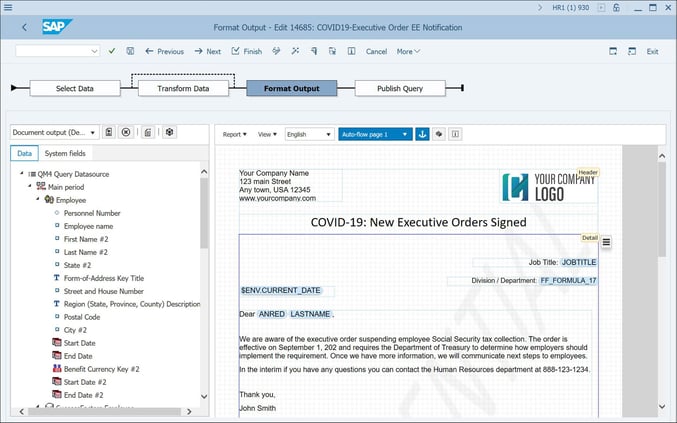Go to Previous step
Image resolution: width=677 pixels, height=423 pixels.
[165, 51]
